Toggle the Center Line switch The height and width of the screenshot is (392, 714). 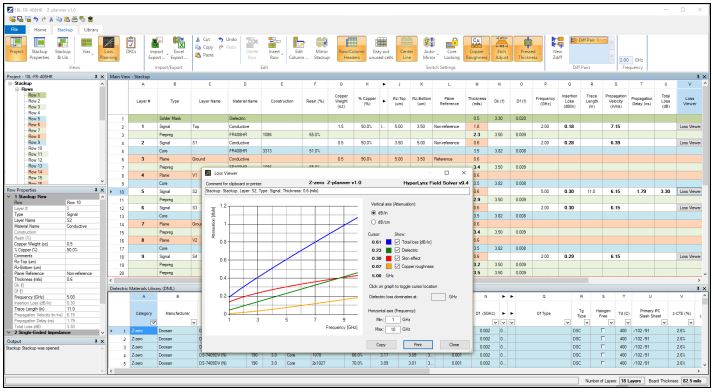[x=407, y=49]
